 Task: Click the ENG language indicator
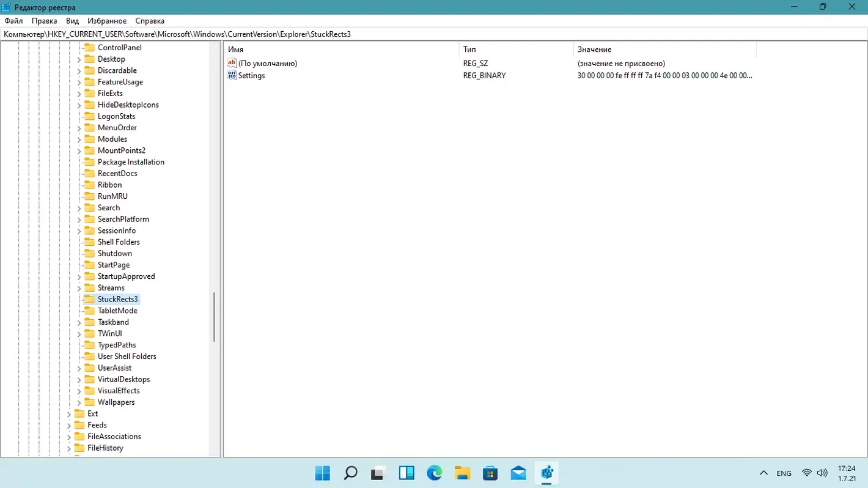pyautogui.click(x=784, y=473)
